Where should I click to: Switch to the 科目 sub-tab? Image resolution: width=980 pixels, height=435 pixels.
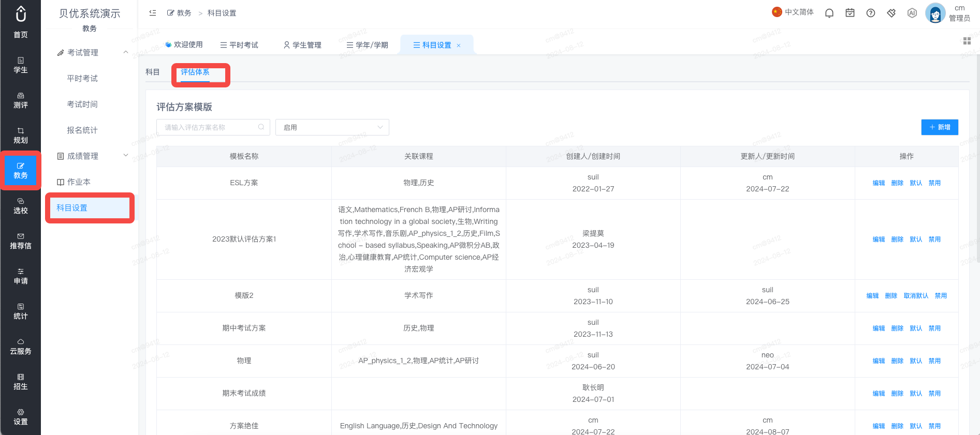tap(153, 72)
